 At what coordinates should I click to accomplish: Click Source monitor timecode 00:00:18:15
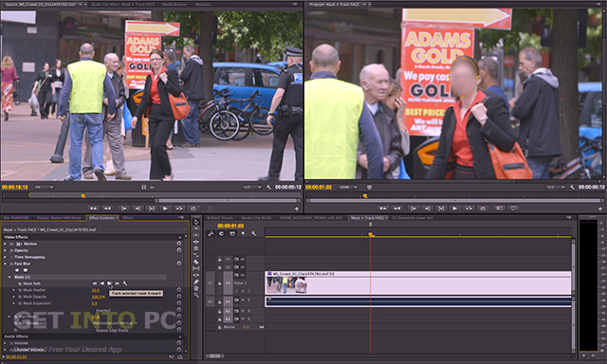click(15, 188)
